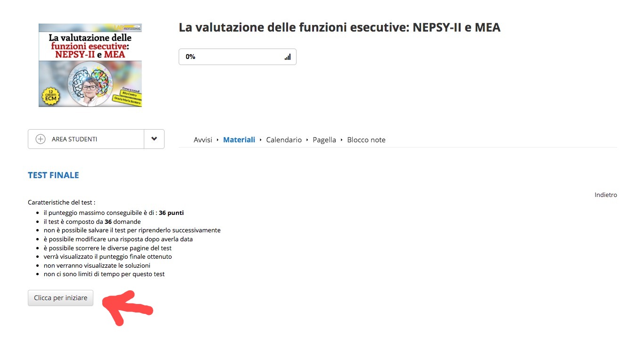Switch to the Calendario tab

(284, 140)
